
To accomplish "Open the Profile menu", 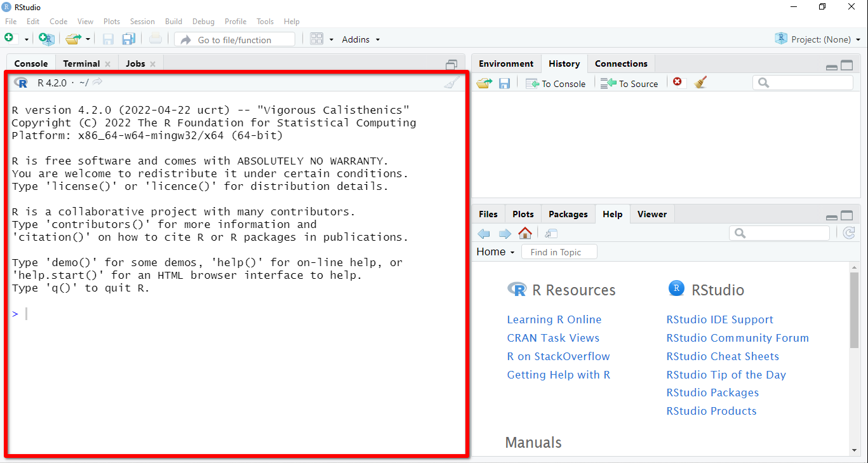I will 236,22.
